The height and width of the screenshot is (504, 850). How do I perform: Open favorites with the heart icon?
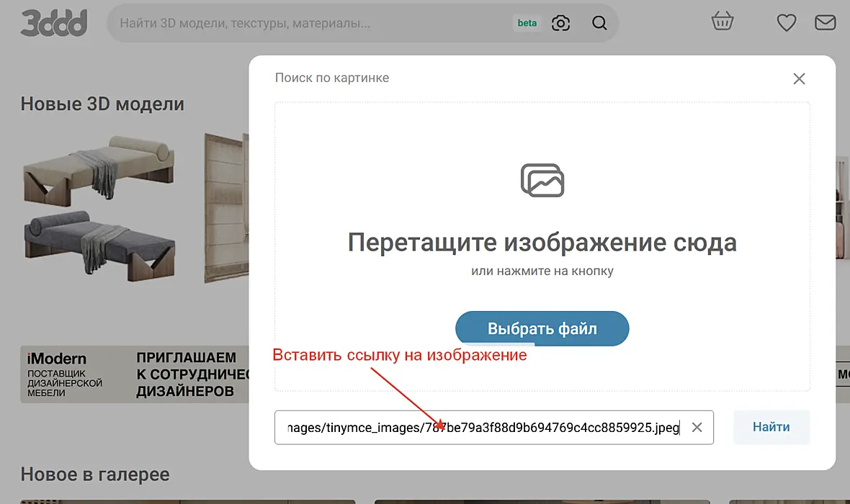pyautogui.click(x=786, y=23)
